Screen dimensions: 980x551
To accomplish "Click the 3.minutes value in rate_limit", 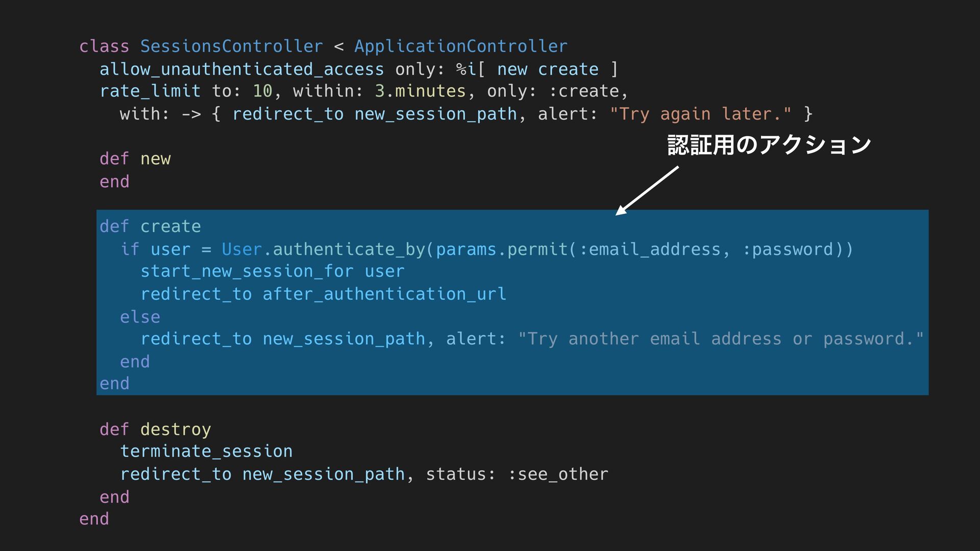I will click(420, 91).
